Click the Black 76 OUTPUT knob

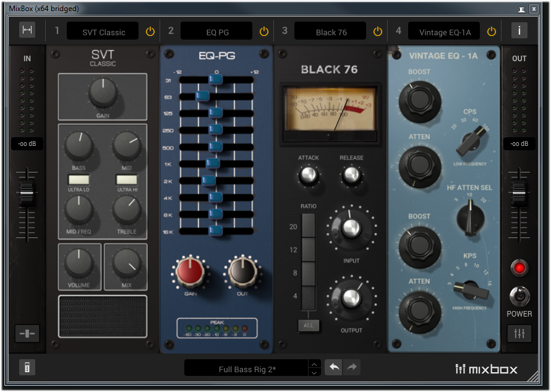point(351,297)
